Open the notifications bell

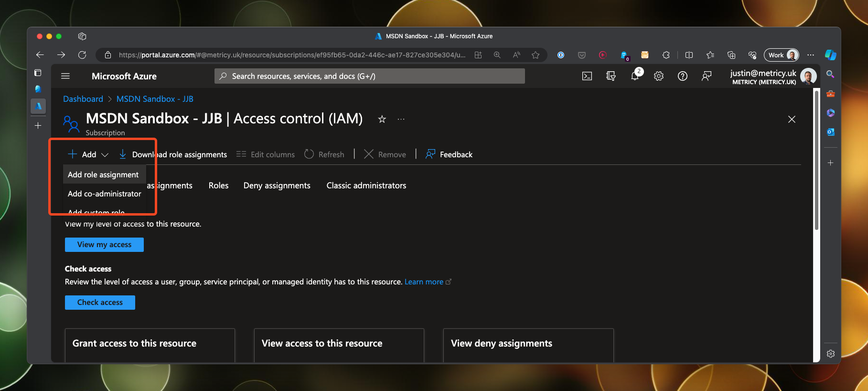click(x=635, y=76)
